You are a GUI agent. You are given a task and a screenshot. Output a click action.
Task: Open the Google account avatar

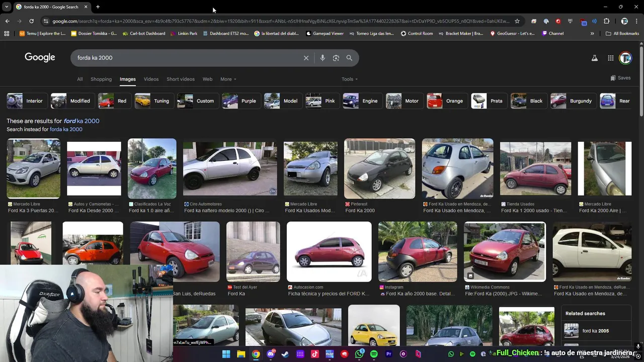tap(625, 58)
